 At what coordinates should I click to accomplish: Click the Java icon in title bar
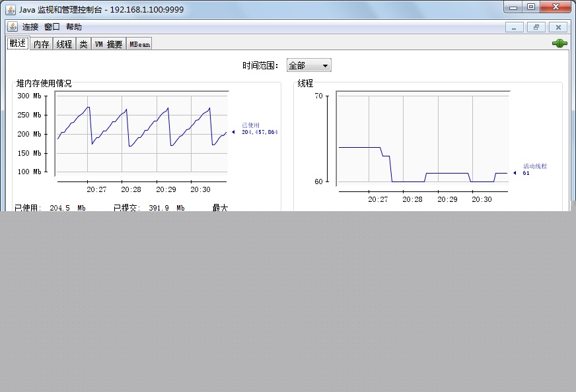11,9
